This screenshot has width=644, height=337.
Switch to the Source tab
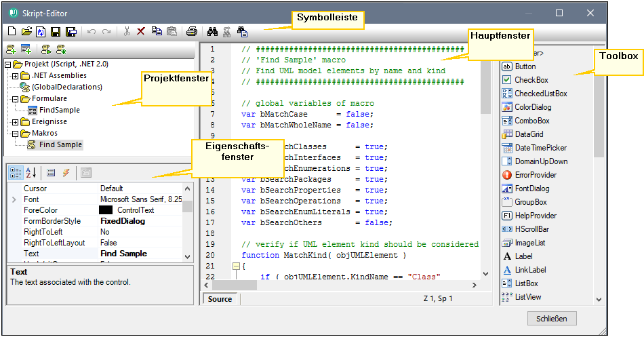click(x=220, y=299)
